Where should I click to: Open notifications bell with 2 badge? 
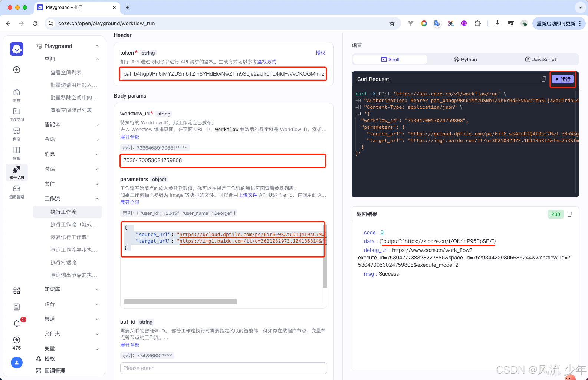17,323
